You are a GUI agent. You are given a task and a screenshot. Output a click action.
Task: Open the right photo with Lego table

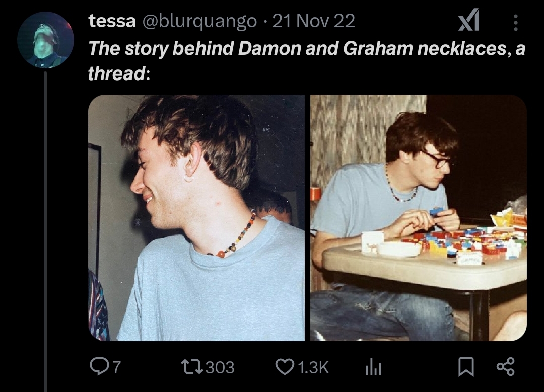point(419,218)
